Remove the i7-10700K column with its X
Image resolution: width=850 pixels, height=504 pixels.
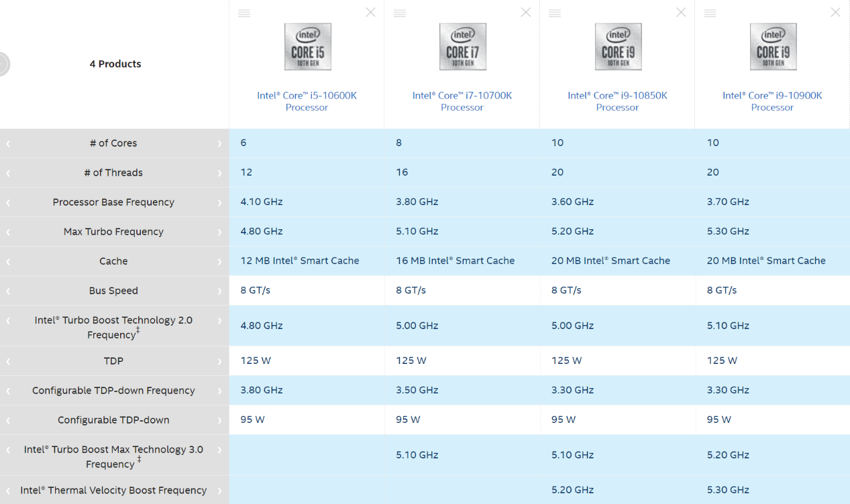pyautogui.click(x=526, y=12)
